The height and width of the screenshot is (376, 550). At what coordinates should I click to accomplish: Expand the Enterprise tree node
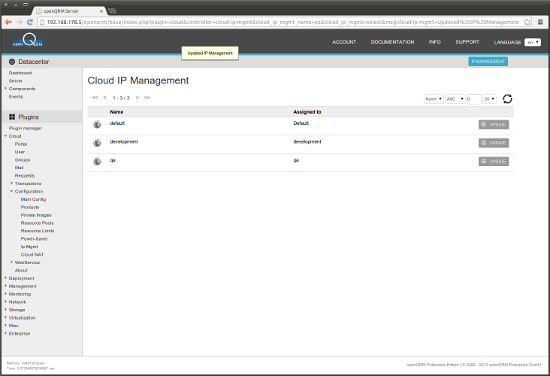6,333
